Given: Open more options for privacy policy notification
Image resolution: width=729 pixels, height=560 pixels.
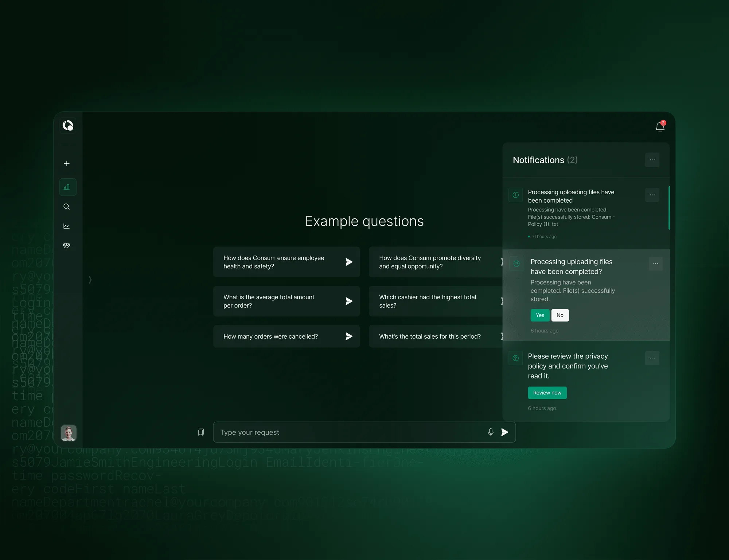Looking at the screenshot, I should (x=652, y=358).
